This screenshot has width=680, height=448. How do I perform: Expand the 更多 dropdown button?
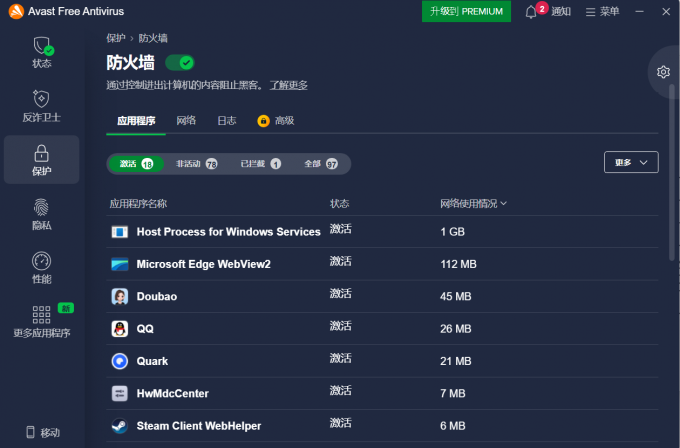click(x=631, y=162)
